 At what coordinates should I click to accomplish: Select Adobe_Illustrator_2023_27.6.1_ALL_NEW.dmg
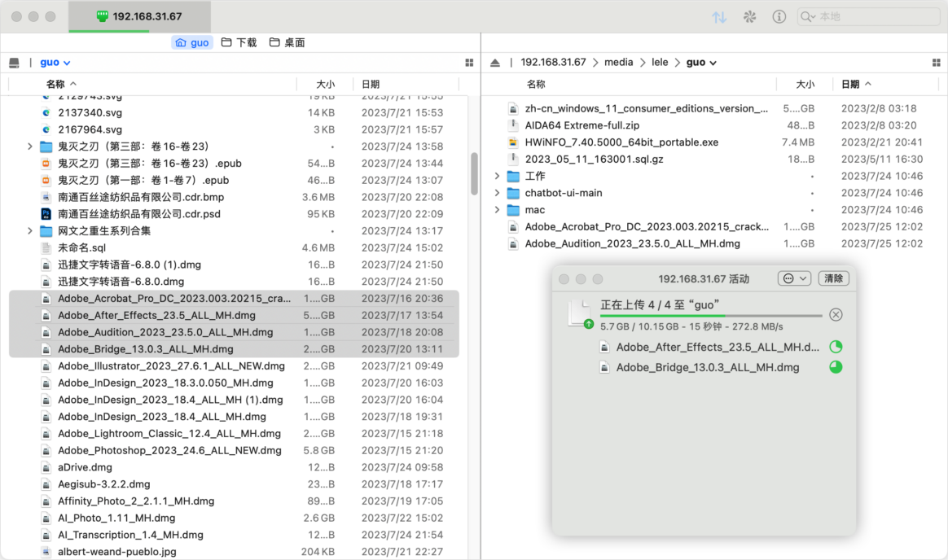click(x=234, y=366)
